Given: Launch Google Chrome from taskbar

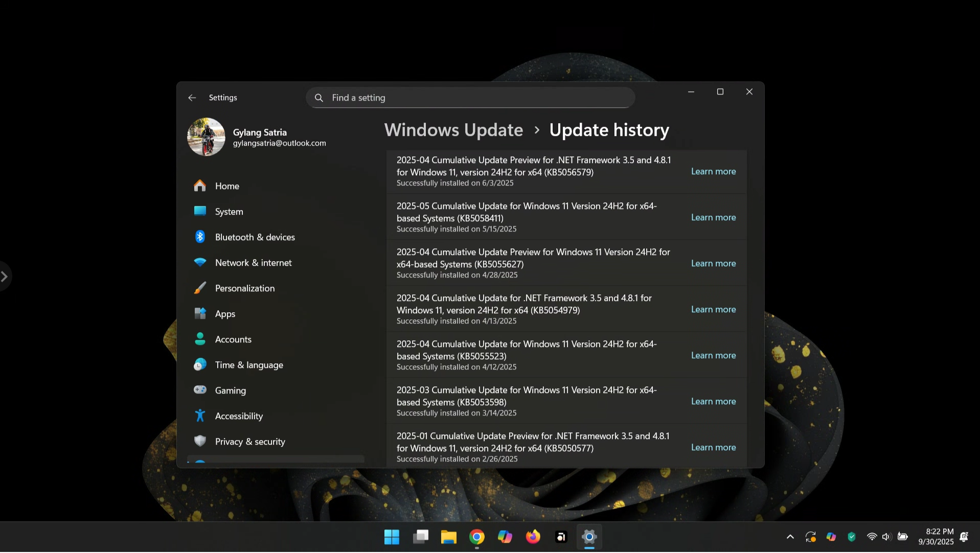Looking at the screenshot, I should click(477, 537).
